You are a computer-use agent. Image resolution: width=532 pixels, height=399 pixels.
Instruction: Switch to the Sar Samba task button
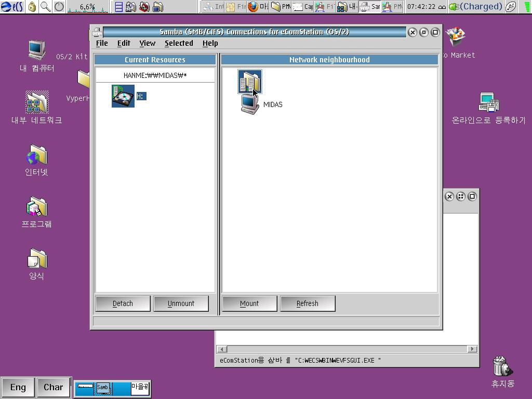point(369,7)
